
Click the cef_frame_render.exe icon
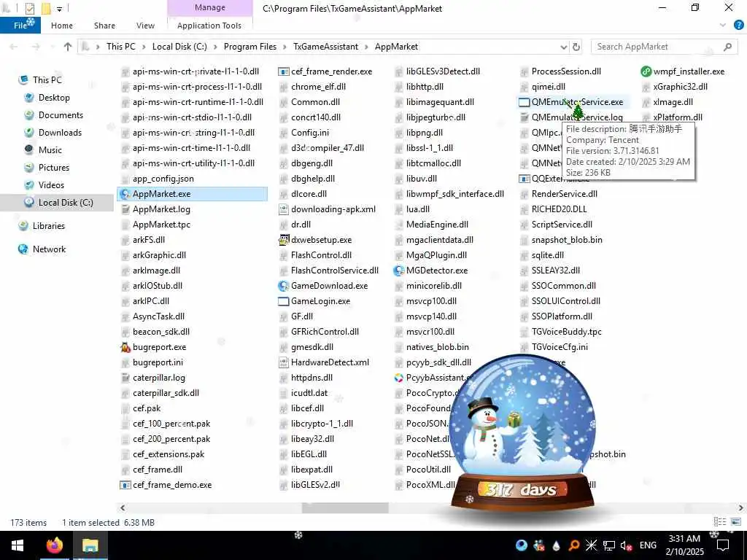(284, 71)
